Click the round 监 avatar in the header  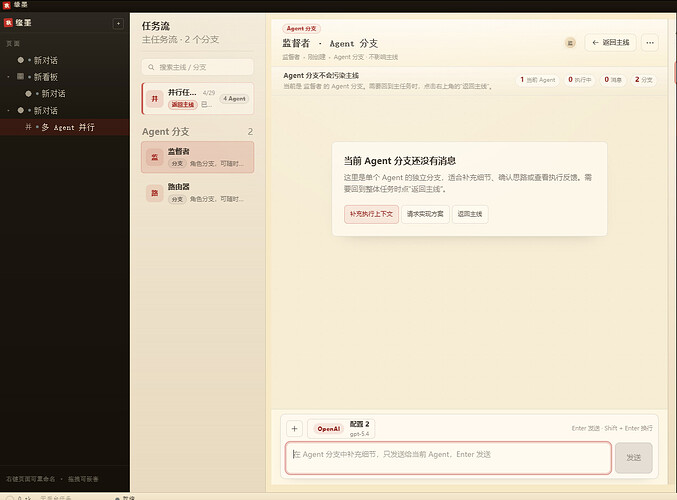[570, 43]
